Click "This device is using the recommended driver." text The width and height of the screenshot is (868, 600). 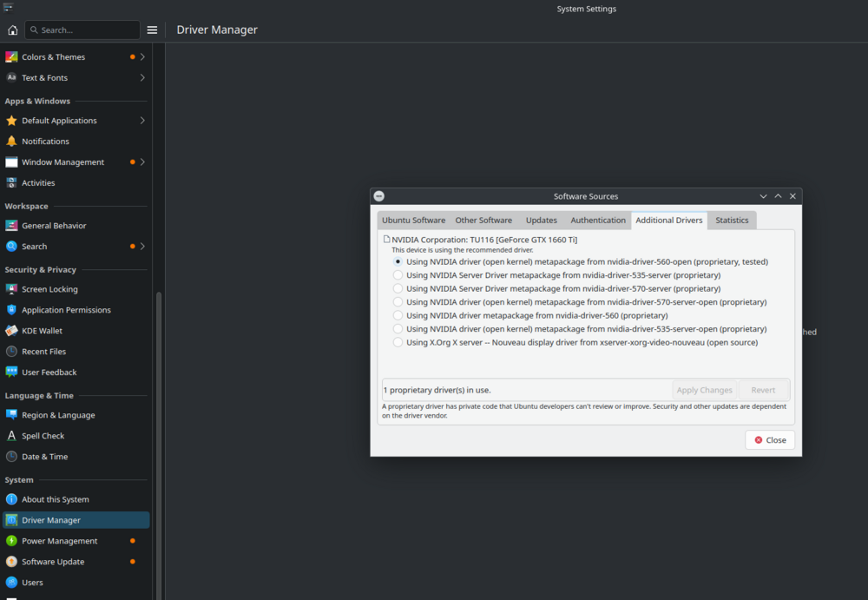tap(463, 250)
